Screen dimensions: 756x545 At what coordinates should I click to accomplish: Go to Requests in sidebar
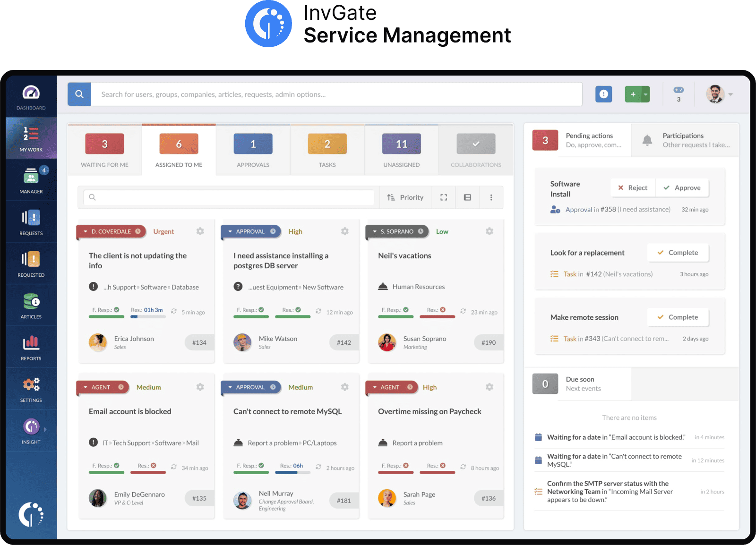(31, 222)
